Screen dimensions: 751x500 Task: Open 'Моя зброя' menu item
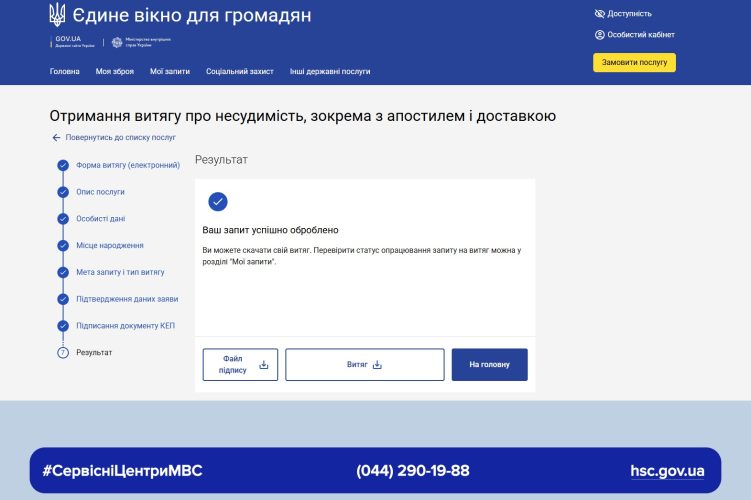[x=115, y=72]
